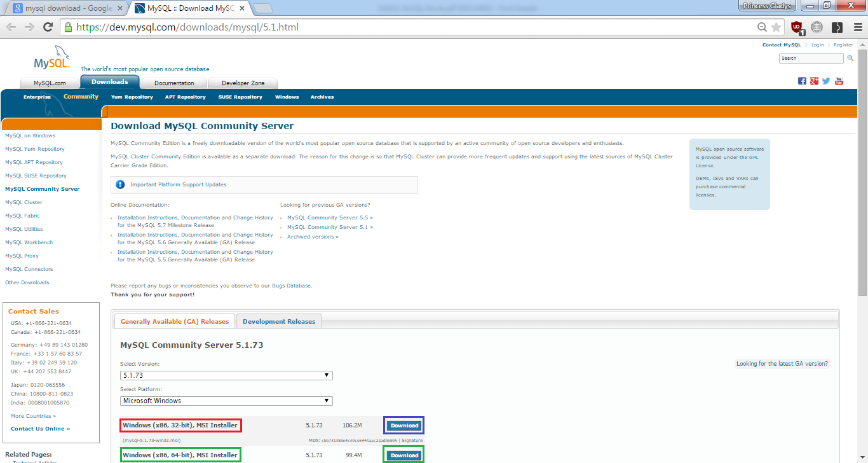The width and height of the screenshot is (868, 463).
Task: Open the MySQL Twitter icon
Action: click(826, 81)
